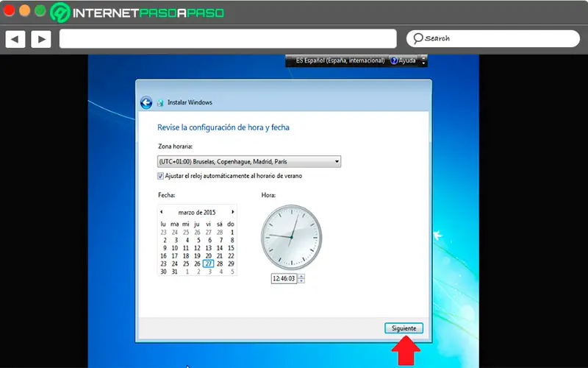The image size is (588, 368).
Task: Toggle automatic summer time adjustment checkbox
Action: (x=160, y=176)
